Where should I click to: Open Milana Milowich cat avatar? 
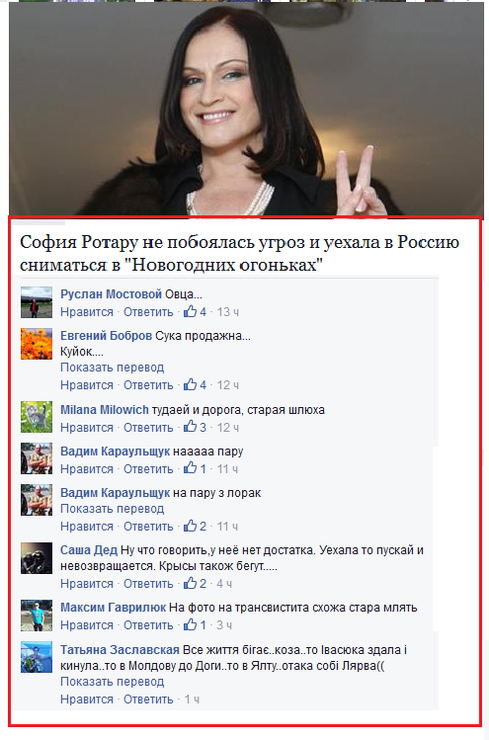coord(36,417)
